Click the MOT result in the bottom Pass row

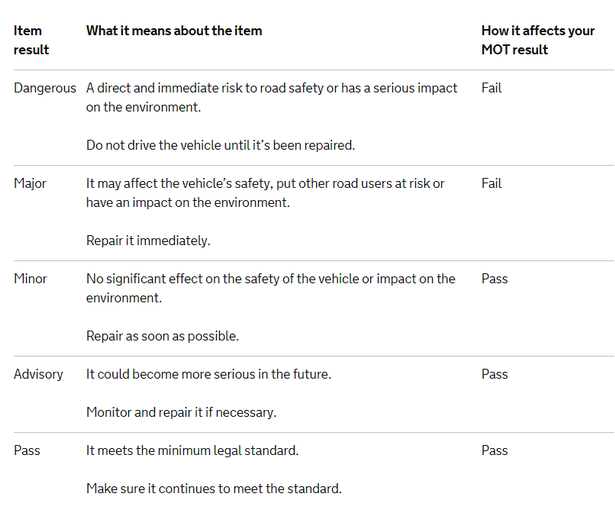495,450
